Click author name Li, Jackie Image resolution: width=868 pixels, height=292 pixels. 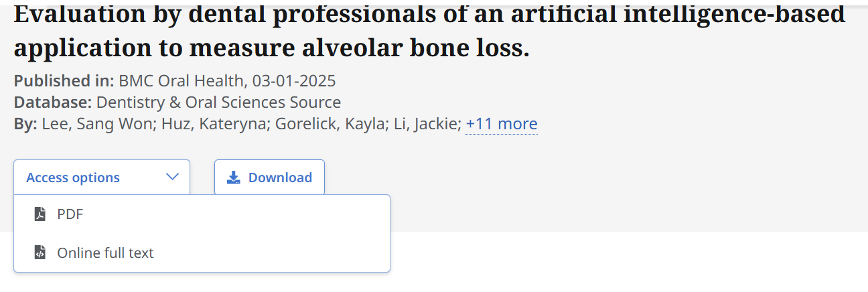tap(426, 124)
